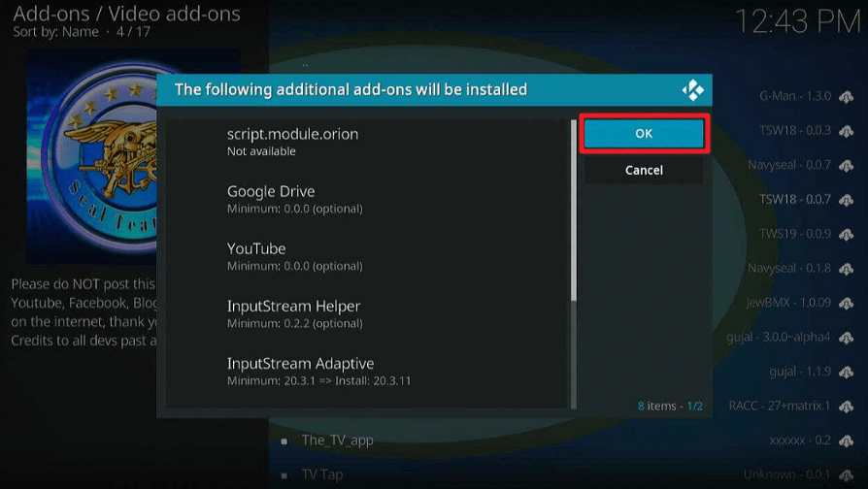
Task: Click the G-Man - 1.3.0 version text
Action: pos(795,96)
